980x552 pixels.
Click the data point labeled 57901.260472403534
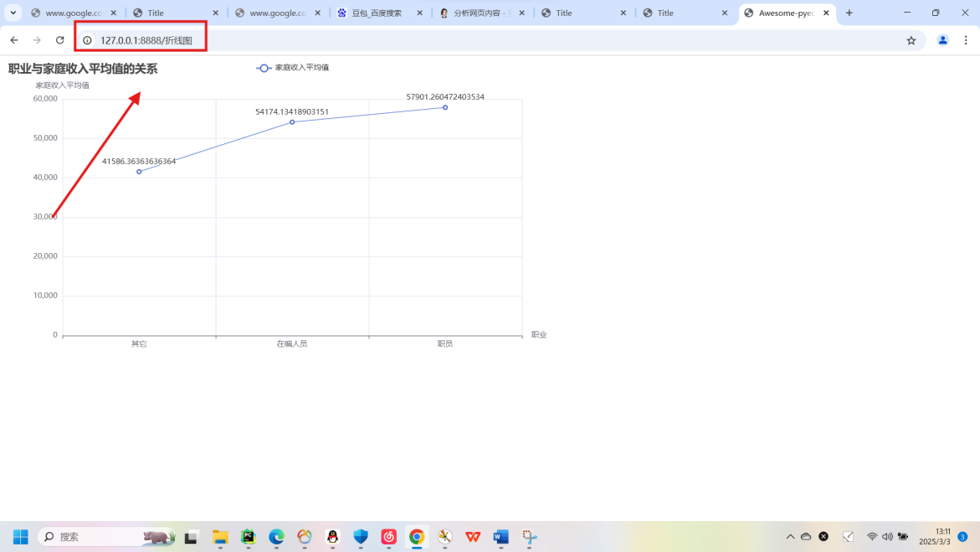click(445, 108)
